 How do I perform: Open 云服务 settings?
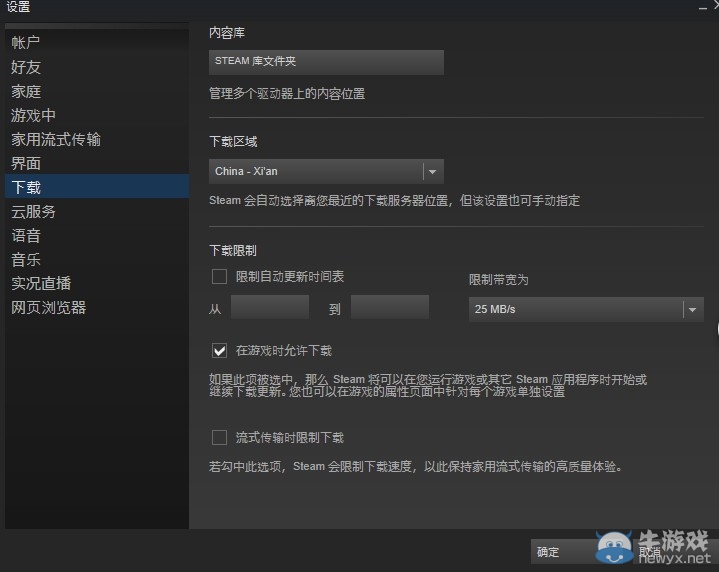pos(97,211)
